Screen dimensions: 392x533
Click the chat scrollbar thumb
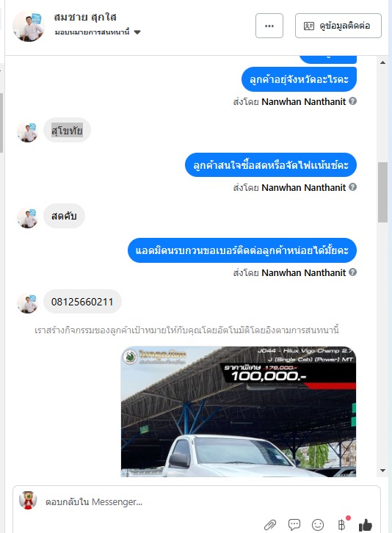(x=382, y=192)
